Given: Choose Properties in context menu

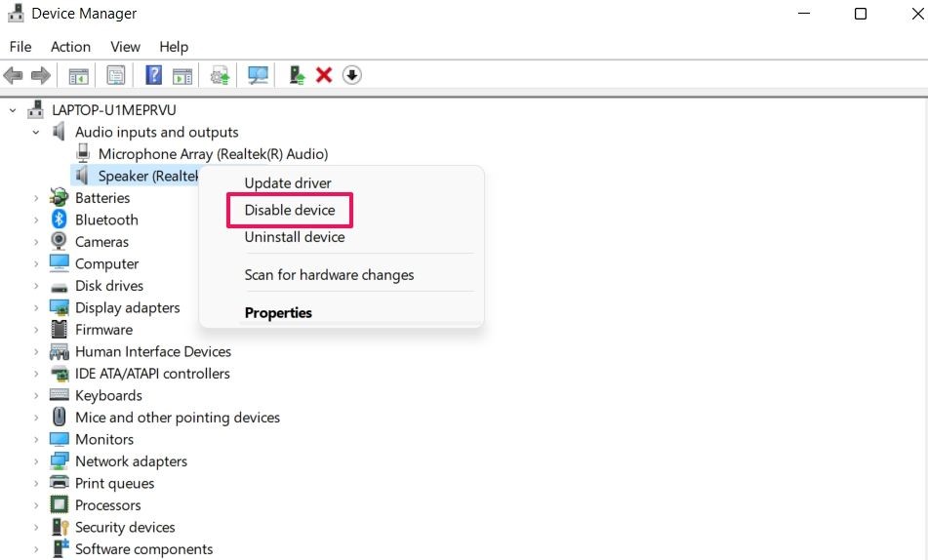Looking at the screenshot, I should (x=278, y=312).
